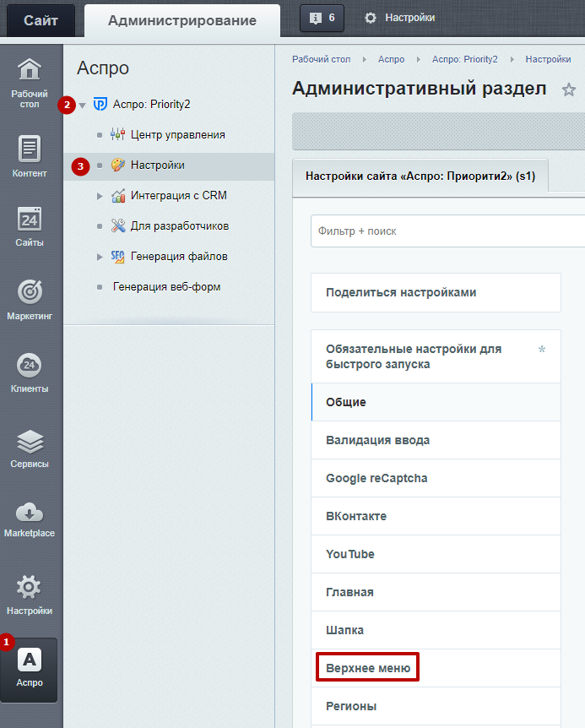Follow Рабочий стол breadcrumb link
Screen dimensions: 585x728
(321, 59)
